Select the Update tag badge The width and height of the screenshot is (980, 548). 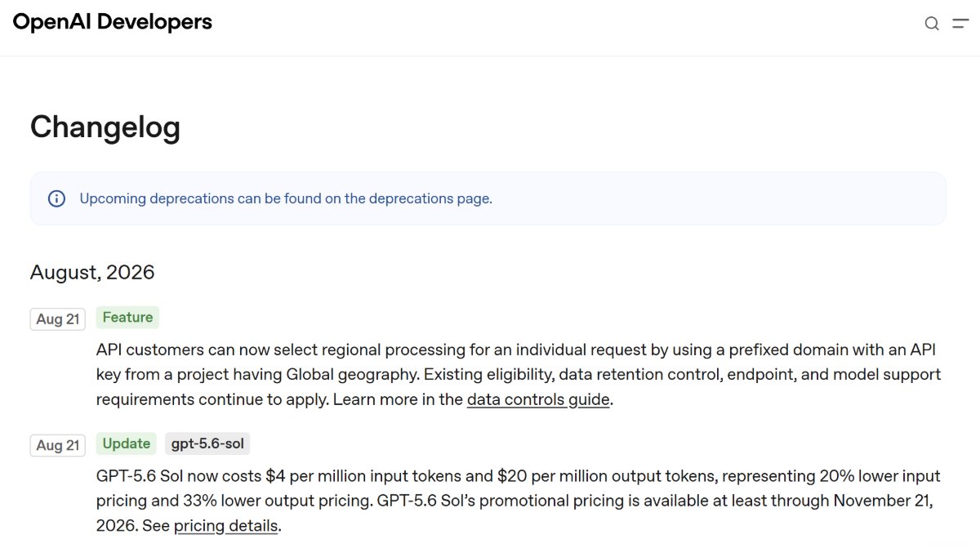click(127, 443)
